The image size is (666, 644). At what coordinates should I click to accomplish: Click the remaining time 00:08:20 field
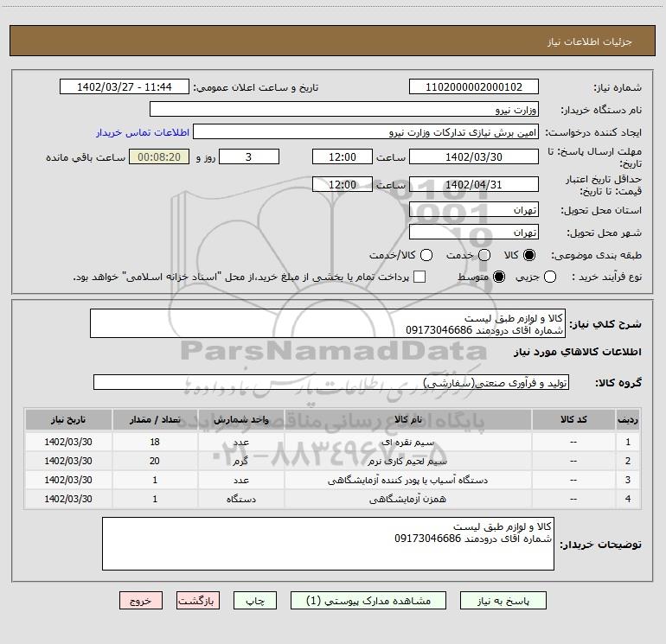pos(159,156)
